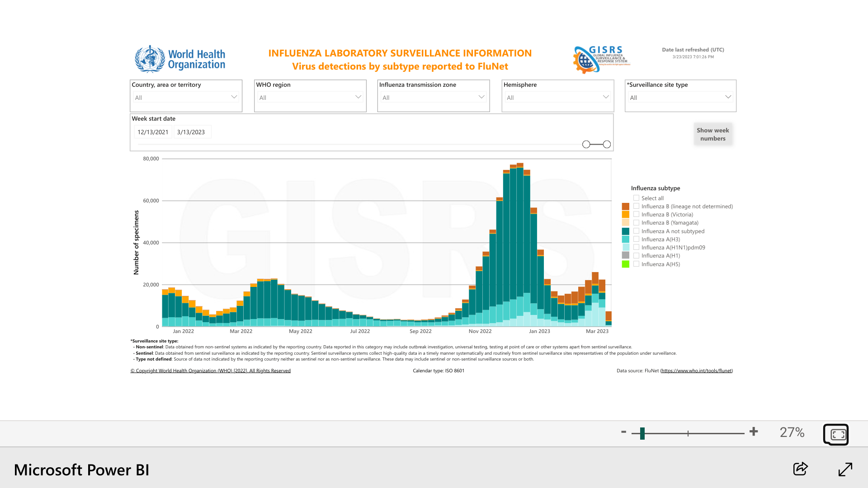Click the zoom in plus icon

click(754, 432)
